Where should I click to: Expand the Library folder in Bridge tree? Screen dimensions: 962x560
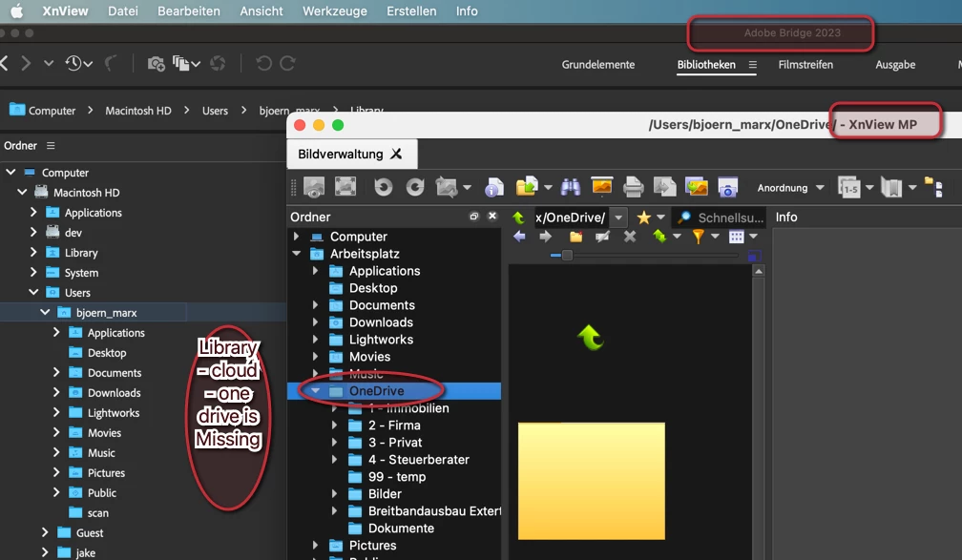[x=33, y=252]
